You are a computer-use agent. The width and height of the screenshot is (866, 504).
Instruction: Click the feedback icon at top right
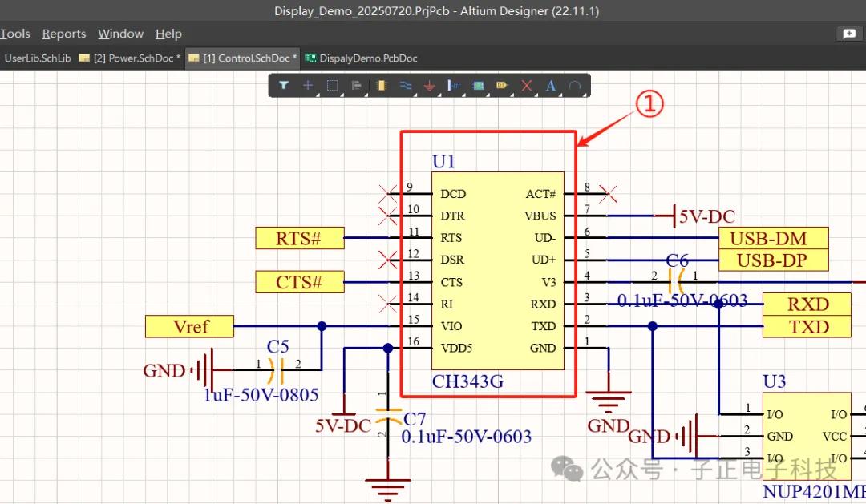point(849,34)
